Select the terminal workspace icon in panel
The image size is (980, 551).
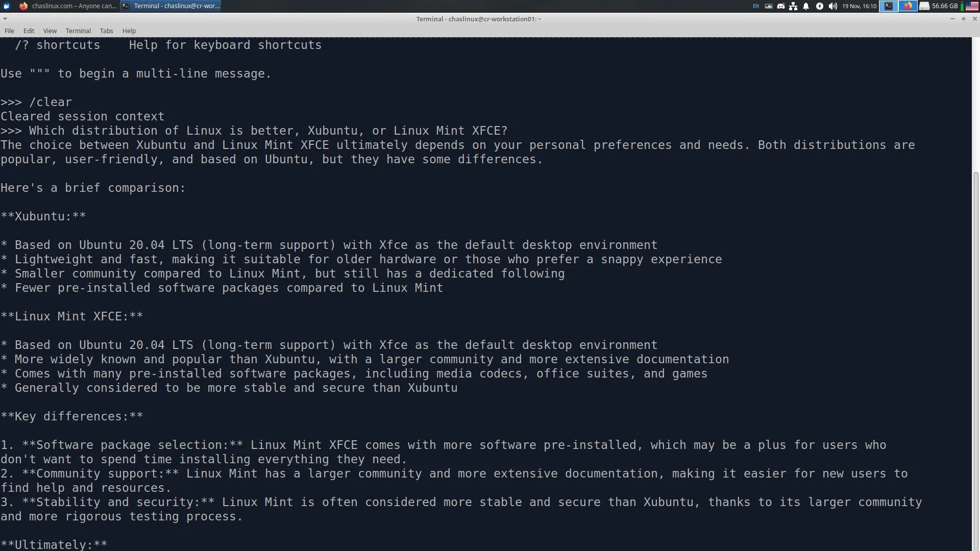coord(889,6)
